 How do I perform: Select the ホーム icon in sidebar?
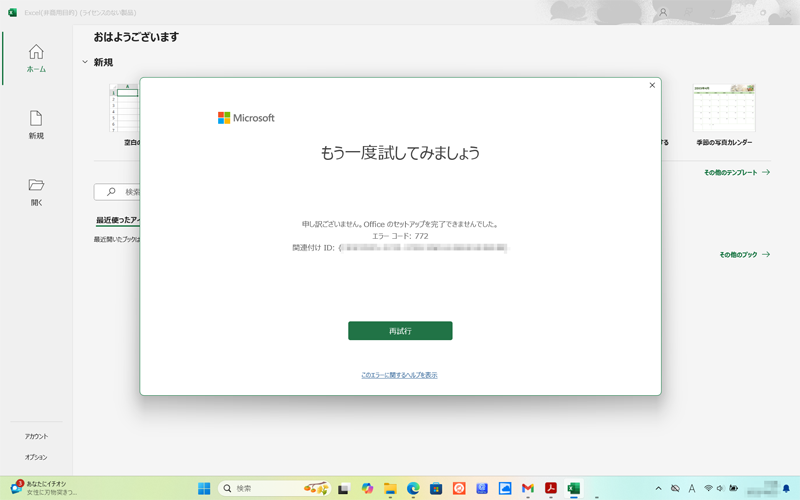tap(36, 58)
